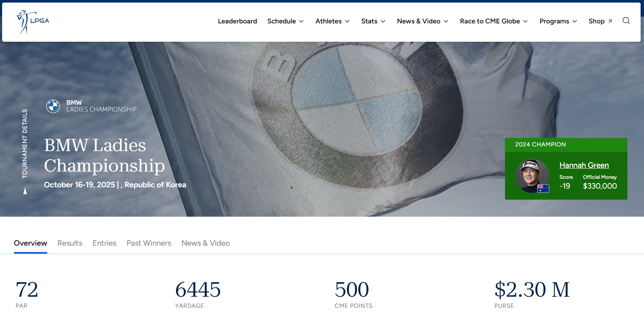Click Hannah Green's profile photo
Viewport: 644px width, 315px height.
click(532, 176)
